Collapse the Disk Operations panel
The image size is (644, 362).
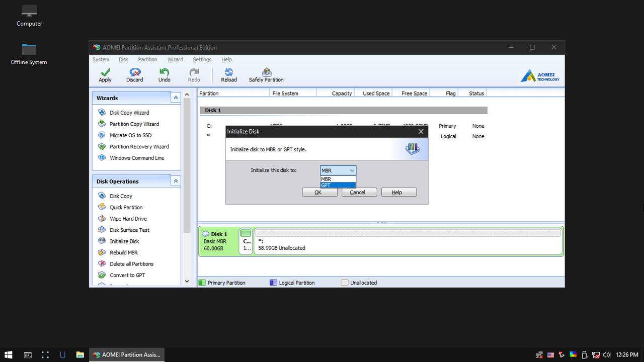tap(176, 181)
